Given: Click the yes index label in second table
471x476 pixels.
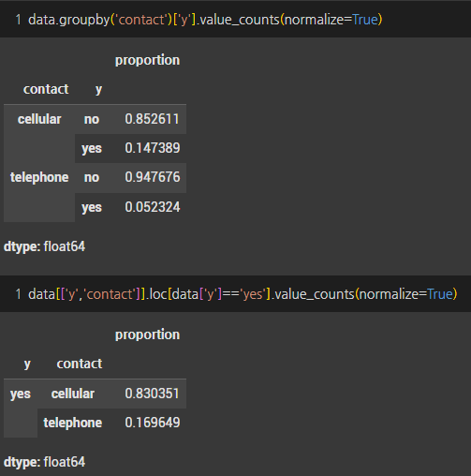Looking at the screenshot, I should tap(21, 394).
